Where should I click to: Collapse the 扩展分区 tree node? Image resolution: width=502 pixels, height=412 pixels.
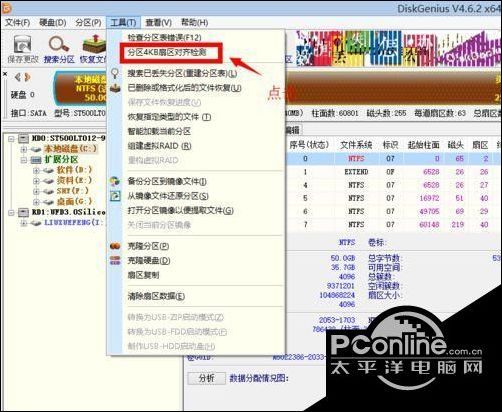coord(24,160)
